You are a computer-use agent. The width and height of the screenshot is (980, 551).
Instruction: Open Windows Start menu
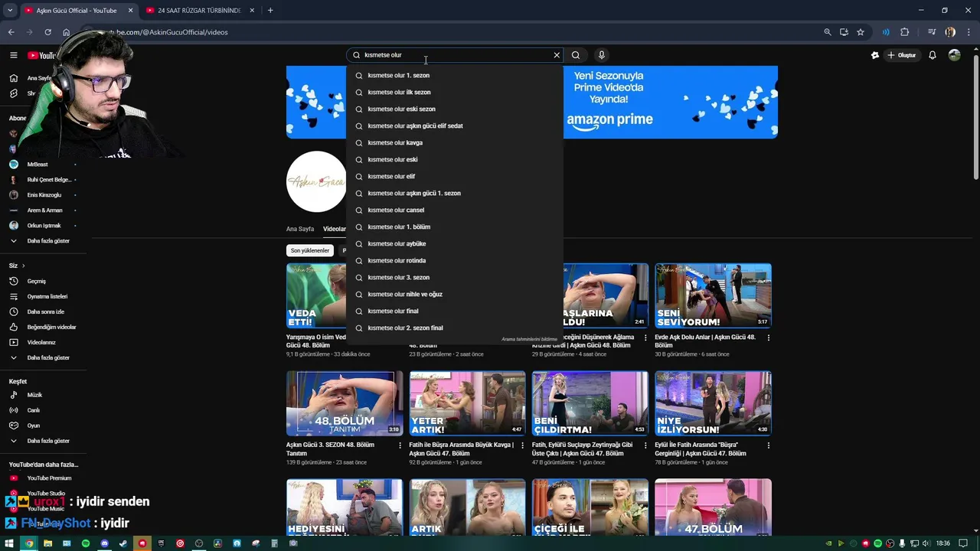pos(10,543)
